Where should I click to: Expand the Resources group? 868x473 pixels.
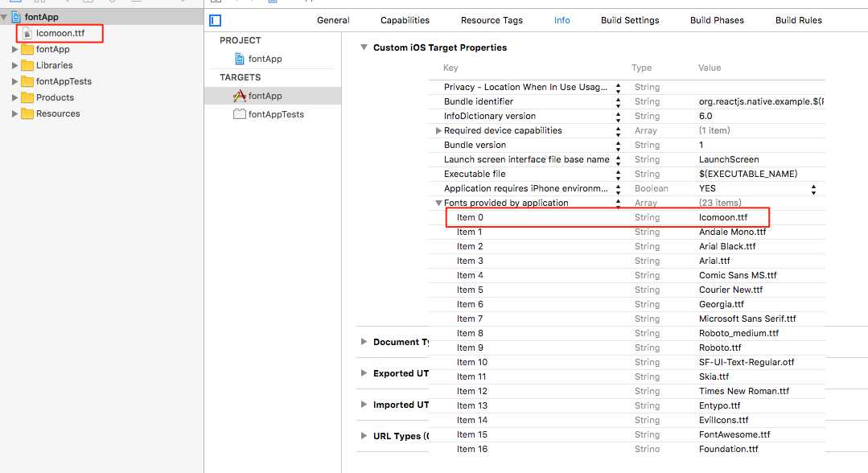(x=14, y=113)
